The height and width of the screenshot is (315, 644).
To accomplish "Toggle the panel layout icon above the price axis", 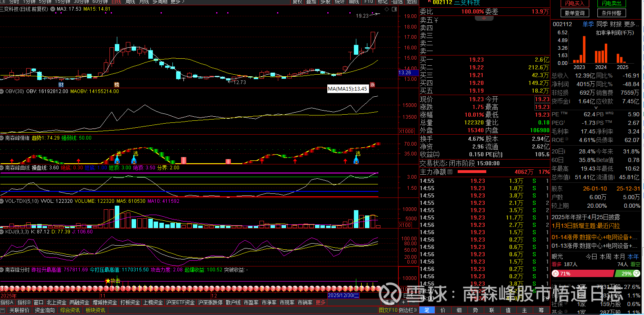I will click(394, 9).
